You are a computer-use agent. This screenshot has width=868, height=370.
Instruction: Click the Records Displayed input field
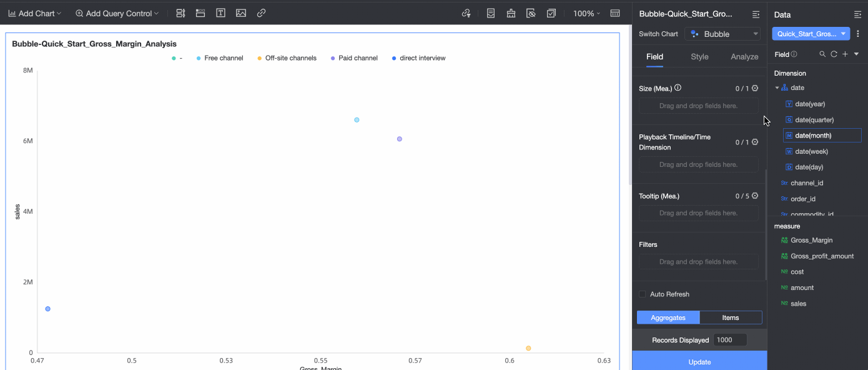(x=731, y=340)
